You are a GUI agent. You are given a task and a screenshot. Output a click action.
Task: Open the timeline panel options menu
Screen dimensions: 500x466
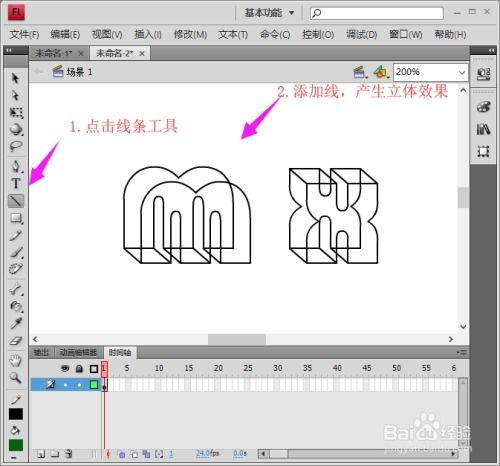tap(462, 352)
